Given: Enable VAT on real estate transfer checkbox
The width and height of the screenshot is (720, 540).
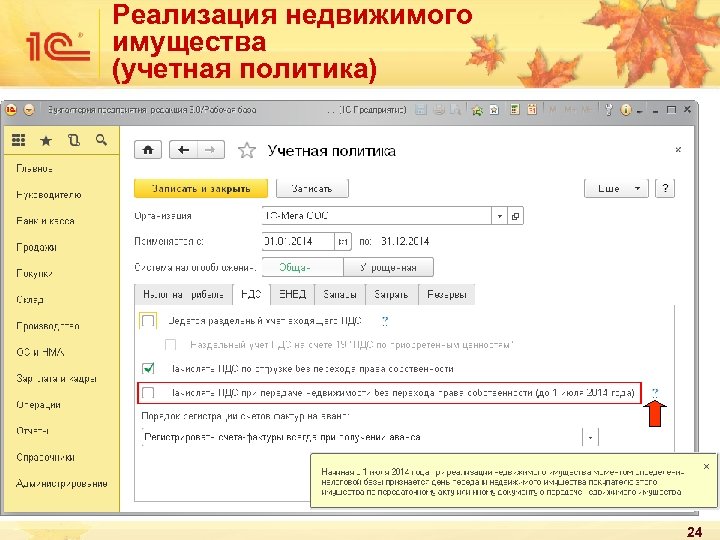Looking at the screenshot, I should pyautogui.click(x=148, y=393).
